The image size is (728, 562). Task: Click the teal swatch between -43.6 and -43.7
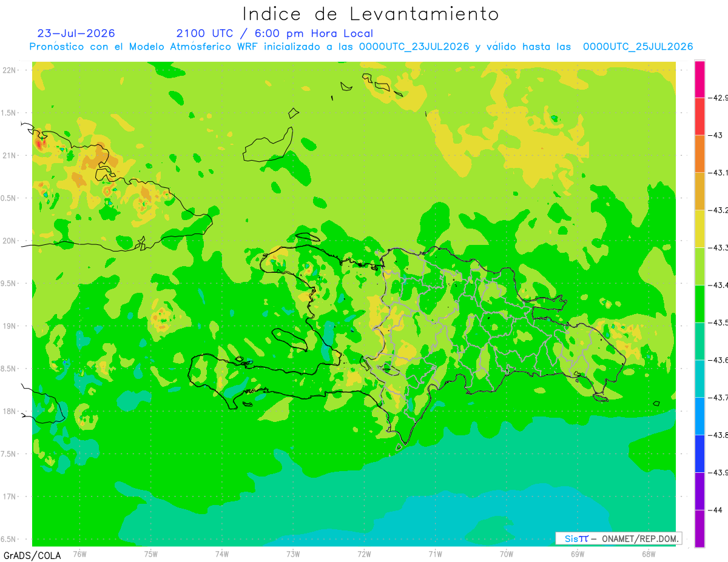click(x=699, y=379)
